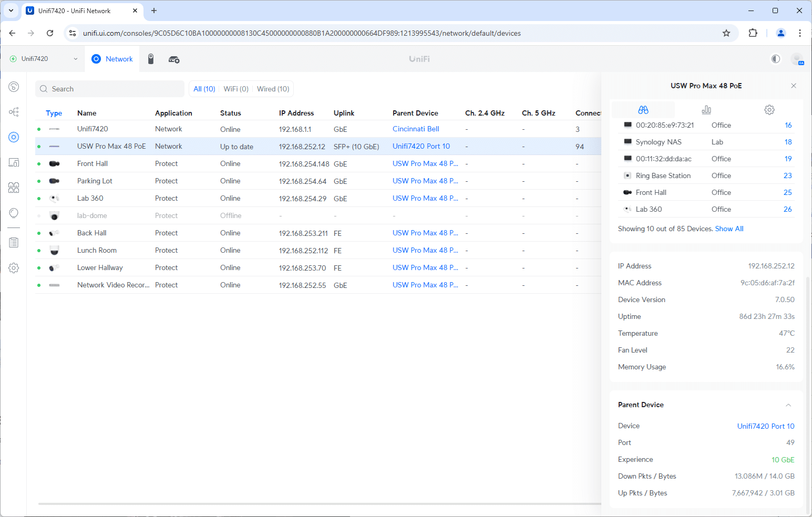Bookmark this page with the star icon

(x=726, y=33)
